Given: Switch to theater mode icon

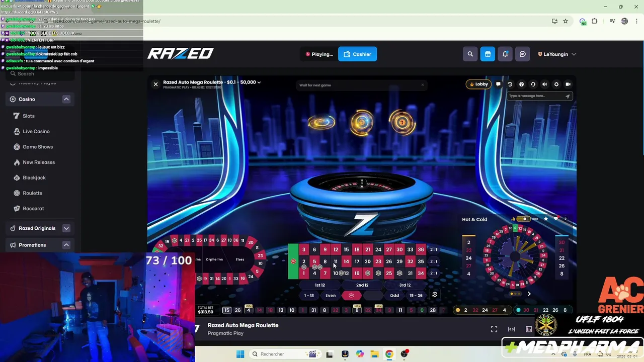Looking at the screenshot, I should pyautogui.click(x=511, y=329).
